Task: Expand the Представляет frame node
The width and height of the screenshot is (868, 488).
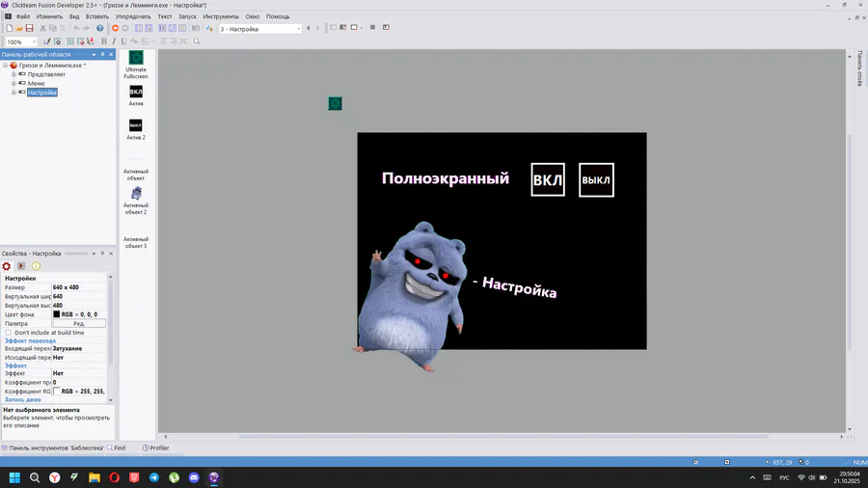Action: (x=14, y=74)
